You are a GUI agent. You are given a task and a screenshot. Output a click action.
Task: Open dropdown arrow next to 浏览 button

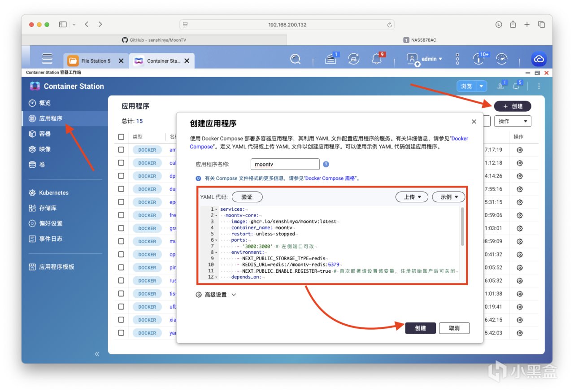[x=482, y=86]
